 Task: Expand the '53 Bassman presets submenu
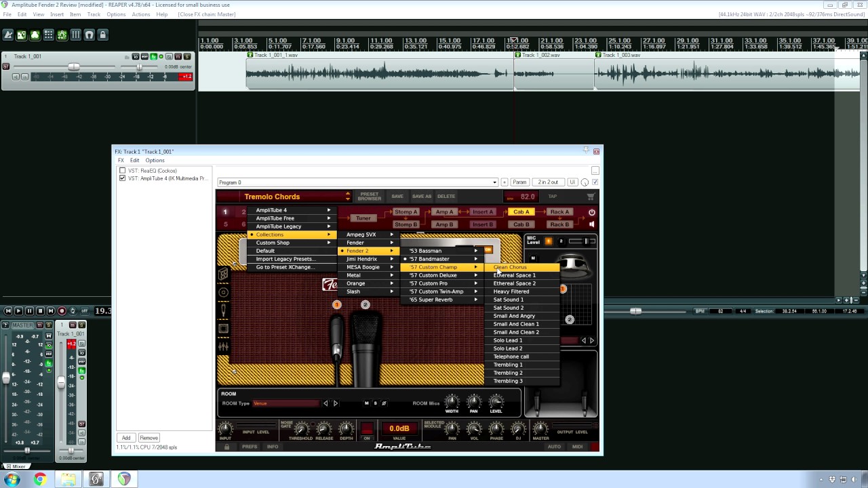tap(441, 251)
